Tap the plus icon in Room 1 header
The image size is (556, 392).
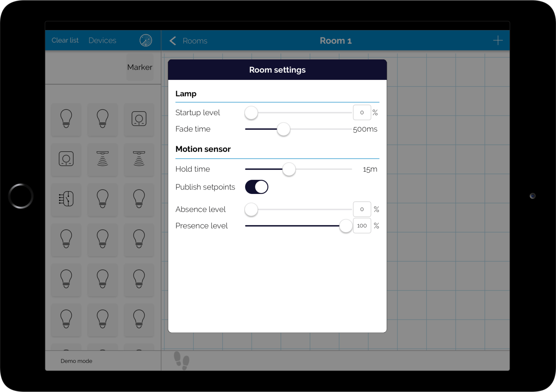pyautogui.click(x=498, y=40)
